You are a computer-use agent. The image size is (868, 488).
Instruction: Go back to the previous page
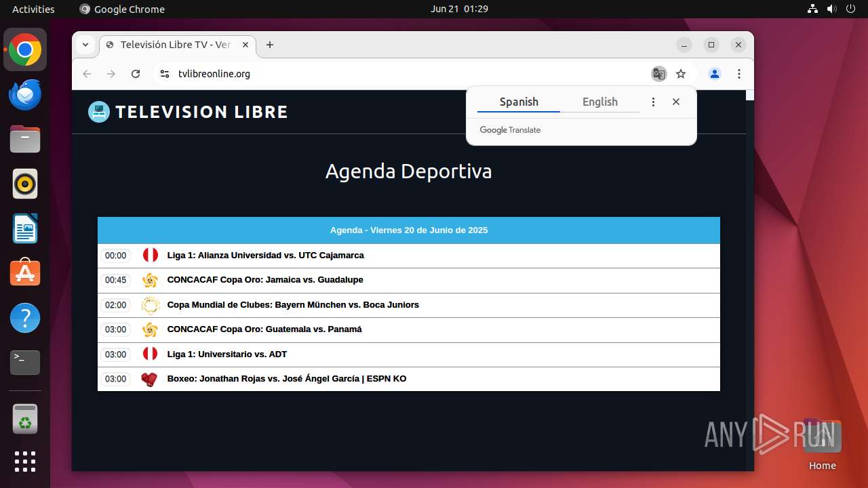coord(87,74)
